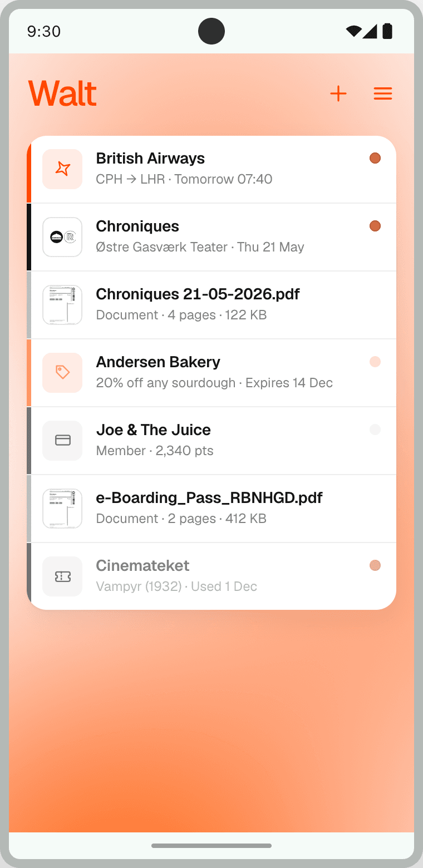The height and width of the screenshot is (868, 423).
Task: Open the Chroniques event title
Action: [x=137, y=226]
